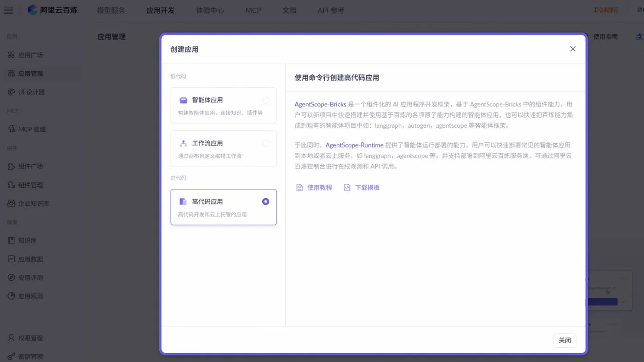Click the 关闭 button in the dialog
Screen dimensions: 644x362
coord(565,340)
